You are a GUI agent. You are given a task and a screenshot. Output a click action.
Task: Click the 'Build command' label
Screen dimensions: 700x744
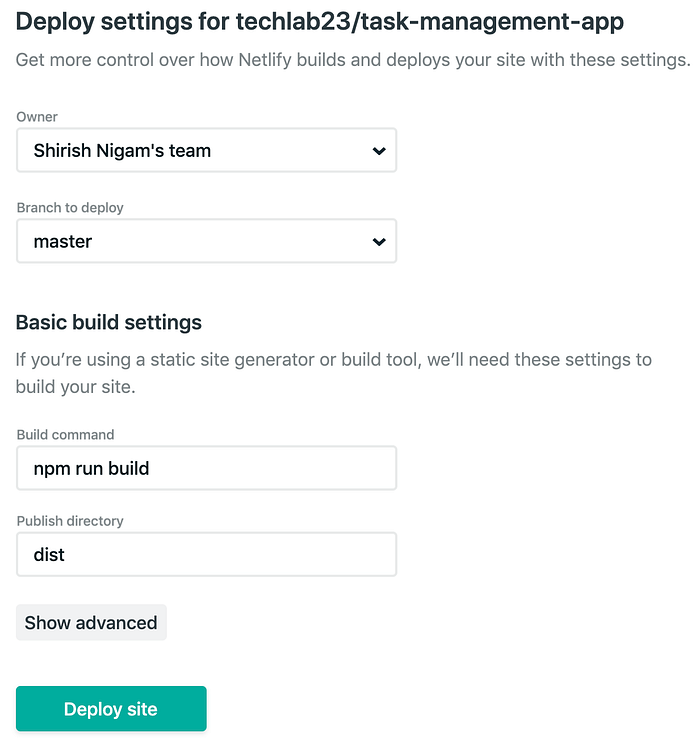coord(65,435)
